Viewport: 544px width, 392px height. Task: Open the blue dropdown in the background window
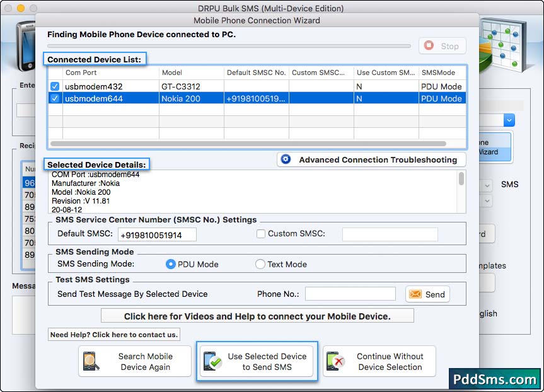[509, 120]
